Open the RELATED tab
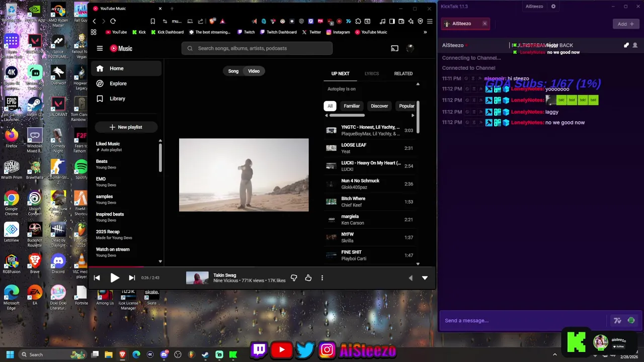 point(403,73)
